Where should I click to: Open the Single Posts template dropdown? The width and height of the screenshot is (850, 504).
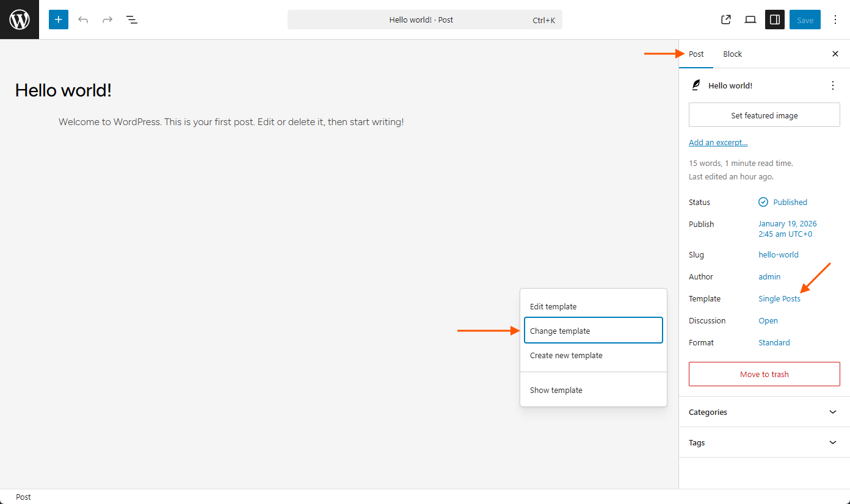(x=779, y=299)
